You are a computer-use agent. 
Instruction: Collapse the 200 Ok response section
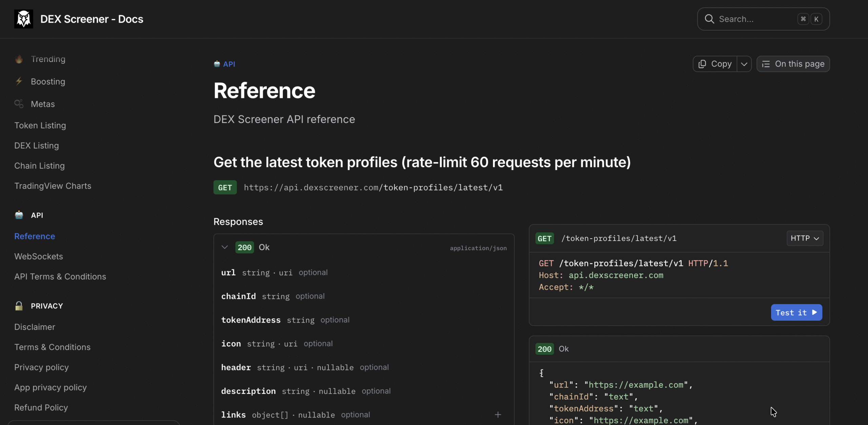[224, 247]
